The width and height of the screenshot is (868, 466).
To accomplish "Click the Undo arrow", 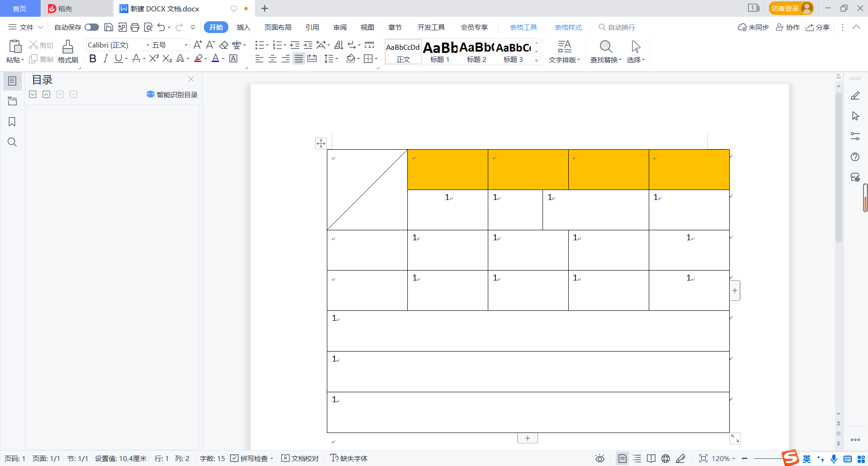I will (161, 27).
